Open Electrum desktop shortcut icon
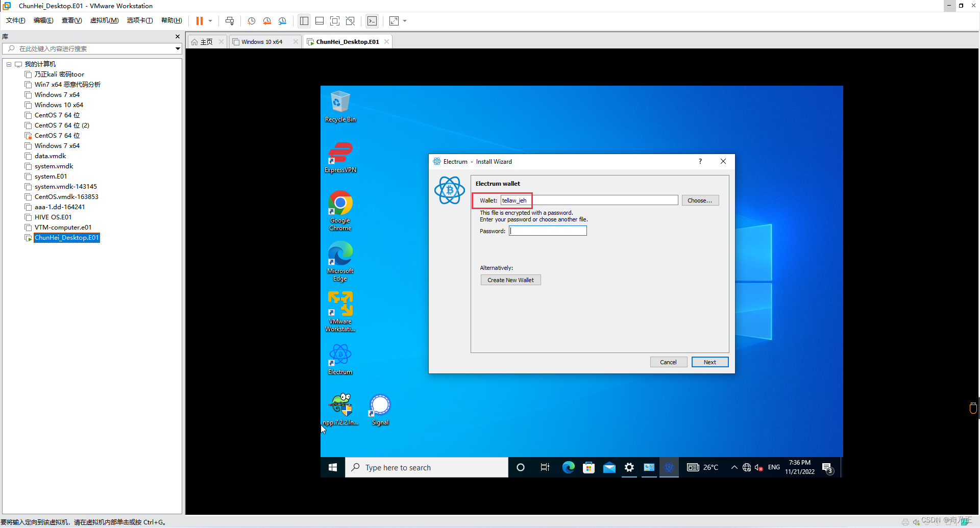Image resolution: width=980 pixels, height=528 pixels. [340, 360]
